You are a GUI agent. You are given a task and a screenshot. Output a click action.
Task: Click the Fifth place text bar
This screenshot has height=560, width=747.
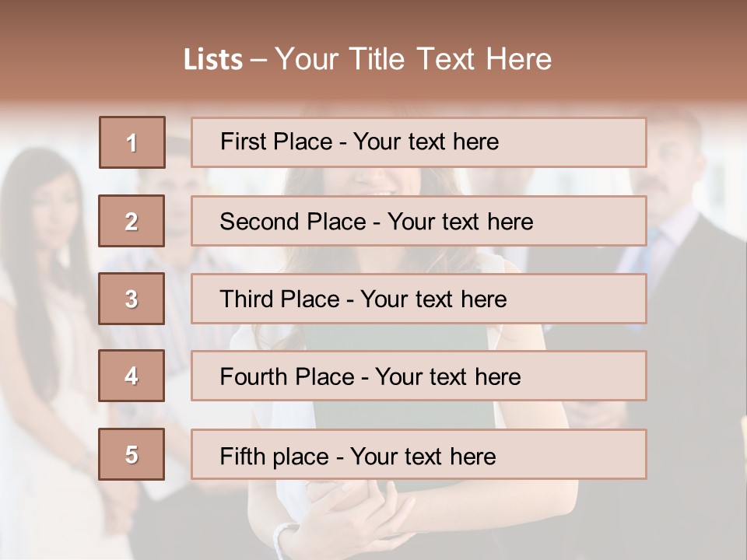point(419,454)
